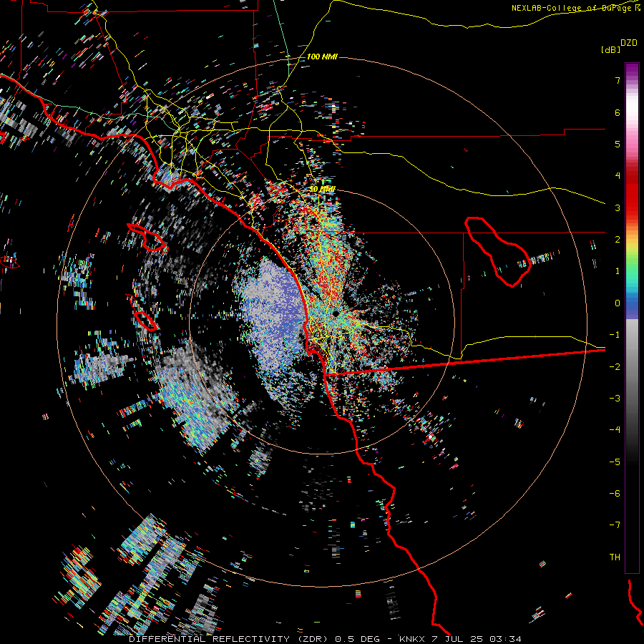This screenshot has height=644, width=644.
Task: Click the legend value -1
Action: tap(615, 335)
